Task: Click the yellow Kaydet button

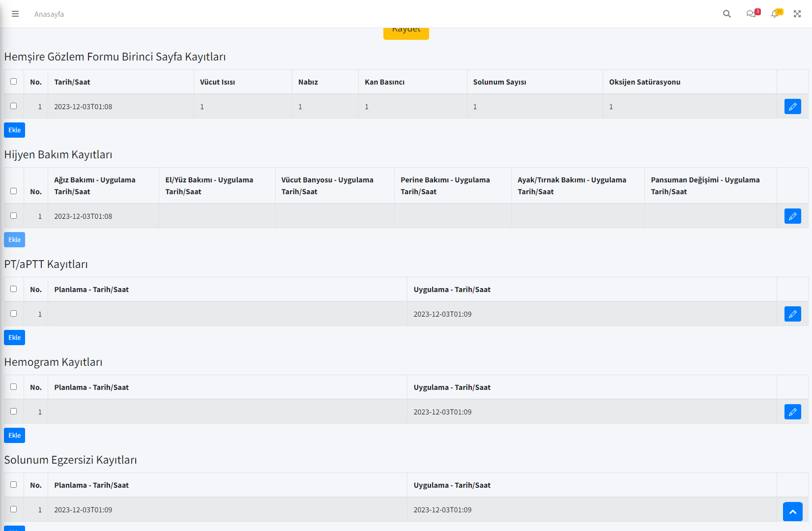Action: point(406,33)
